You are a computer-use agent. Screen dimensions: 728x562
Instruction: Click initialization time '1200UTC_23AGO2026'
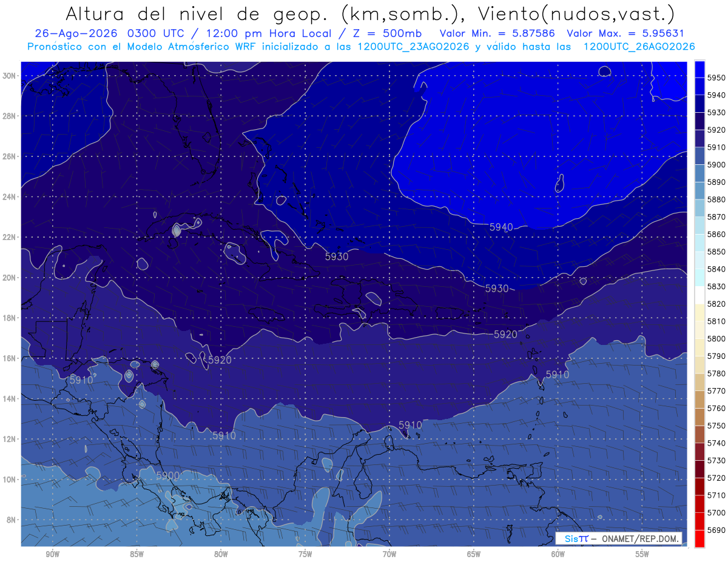tap(413, 47)
